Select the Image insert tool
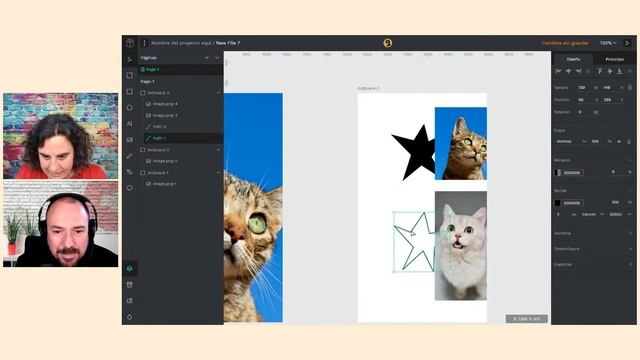The height and width of the screenshot is (360, 640). pos(130,140)
